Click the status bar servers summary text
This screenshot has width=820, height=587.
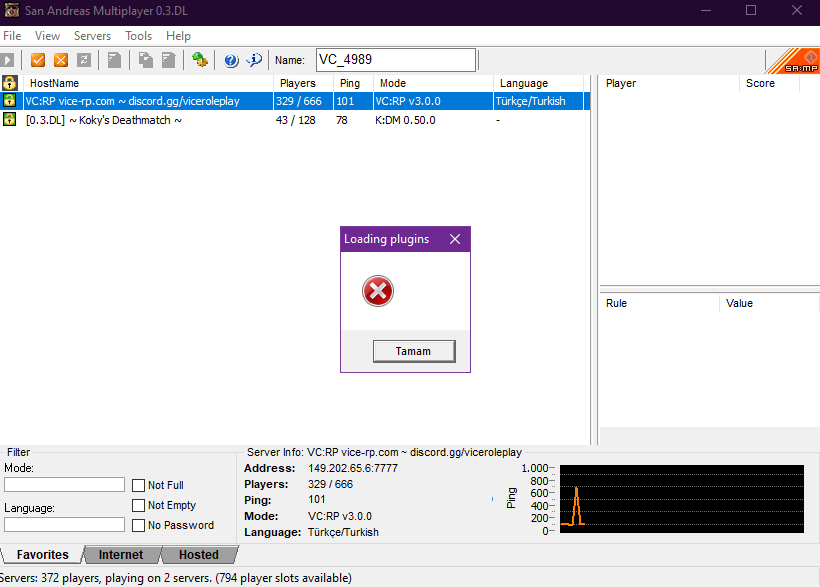coord(176,578)
